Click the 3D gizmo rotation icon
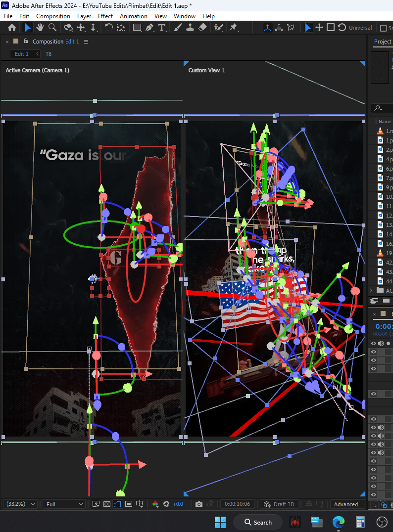 tap(342, 28)
